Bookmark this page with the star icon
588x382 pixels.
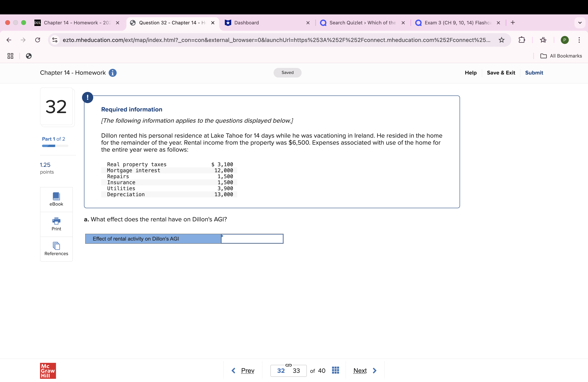(x=502, y=40)
